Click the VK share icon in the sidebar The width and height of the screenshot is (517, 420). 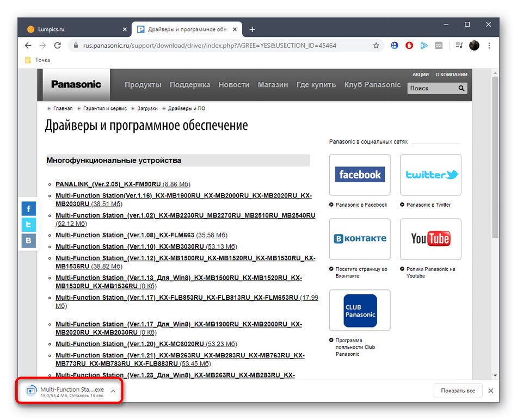click(x=28, y=240)
